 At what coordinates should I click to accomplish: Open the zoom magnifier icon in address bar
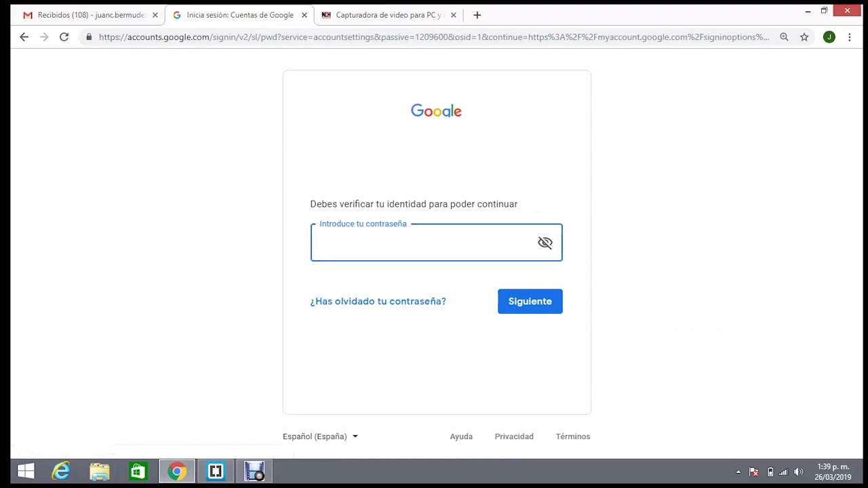pyautogui.click(x=784, y=37)
